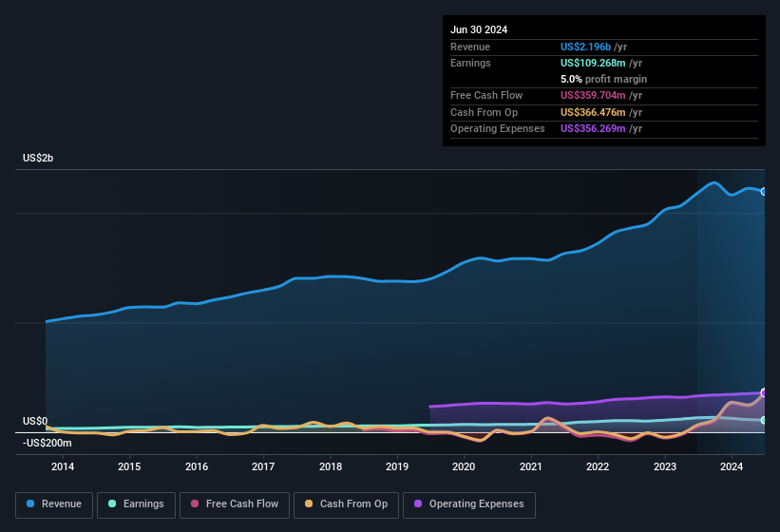Click the 2016 x-axis year label
This screenshot has height=532, width=780.
tap(197, 466)
